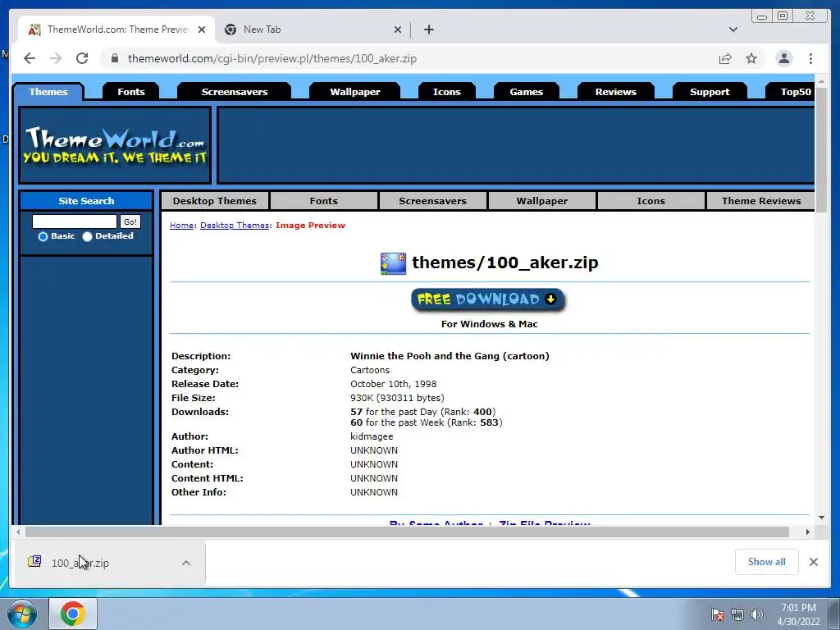
Task: Click the page vertical scrollbar thumb
Action: click(x=821, y=150)
